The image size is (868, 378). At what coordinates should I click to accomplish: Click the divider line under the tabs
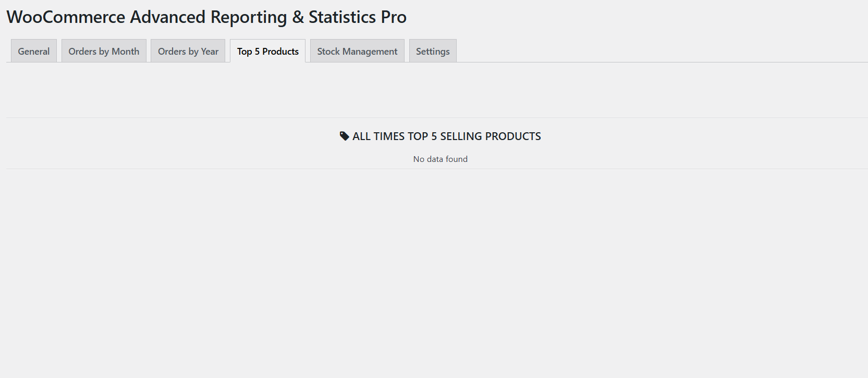(x=433, y=62)
